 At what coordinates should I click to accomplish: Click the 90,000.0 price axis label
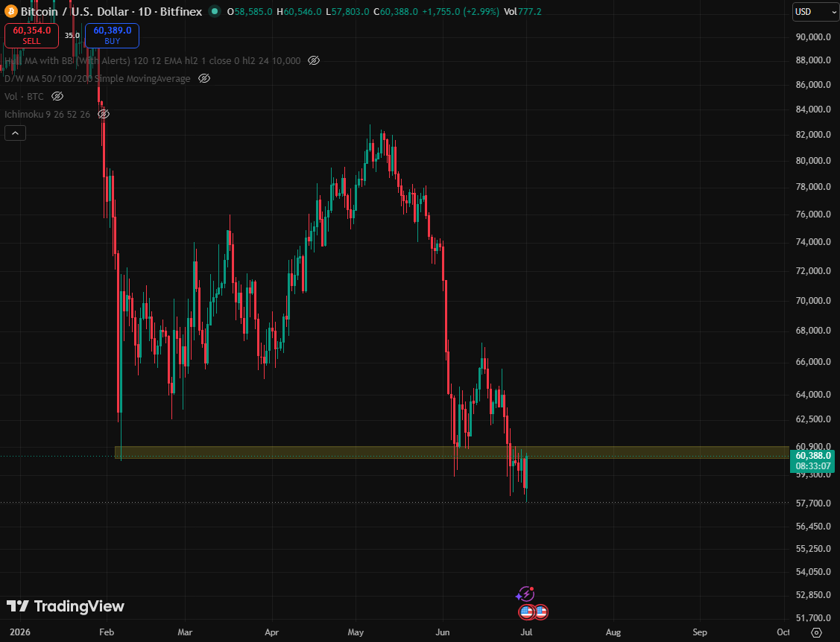[x=813, y=37]
